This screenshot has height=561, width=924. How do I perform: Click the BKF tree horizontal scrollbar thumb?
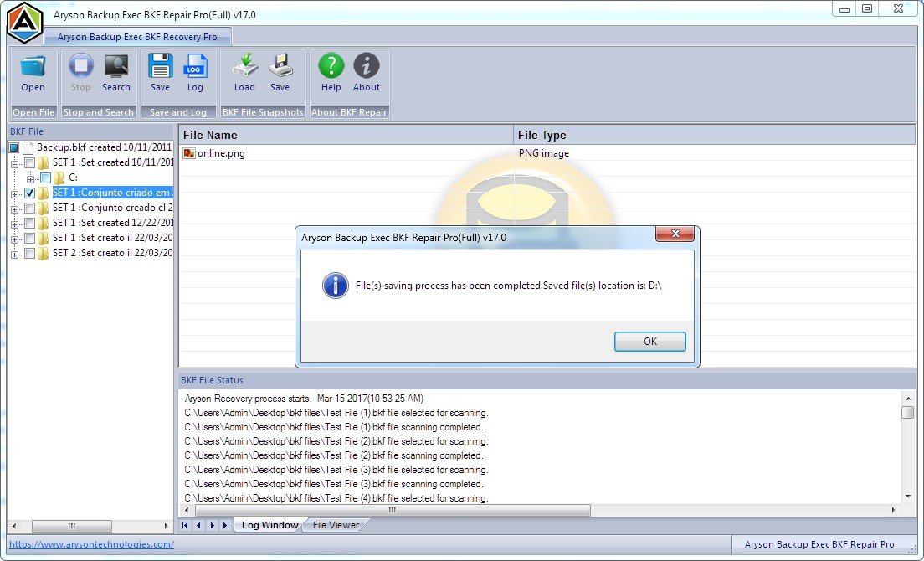pyautogui.click(x=72, y=526)
